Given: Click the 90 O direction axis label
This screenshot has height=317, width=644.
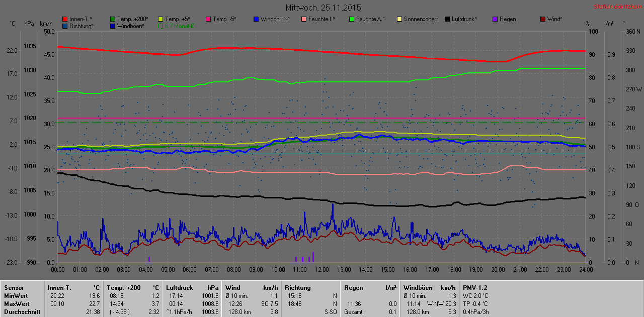Looking at the screenshot, I should pos(632,204).
